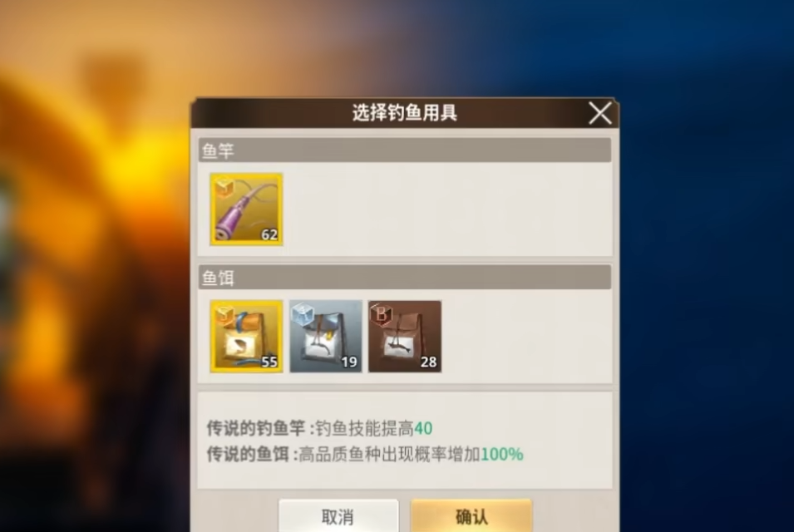This screenshot has width=794, height=532.
Task: Click the red B hexagon badge
Action: point(382,314)
